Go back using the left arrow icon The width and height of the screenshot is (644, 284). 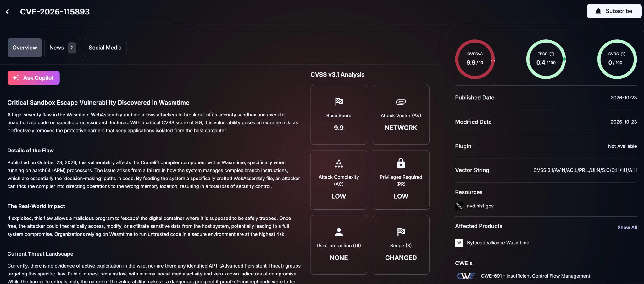pos(7,12)
